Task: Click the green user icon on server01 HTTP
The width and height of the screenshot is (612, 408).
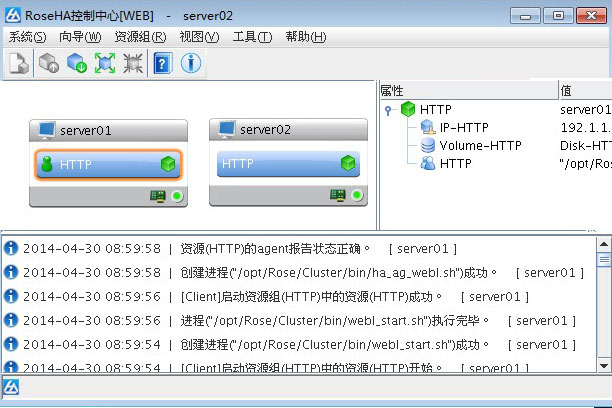Action: pos(47,164)
